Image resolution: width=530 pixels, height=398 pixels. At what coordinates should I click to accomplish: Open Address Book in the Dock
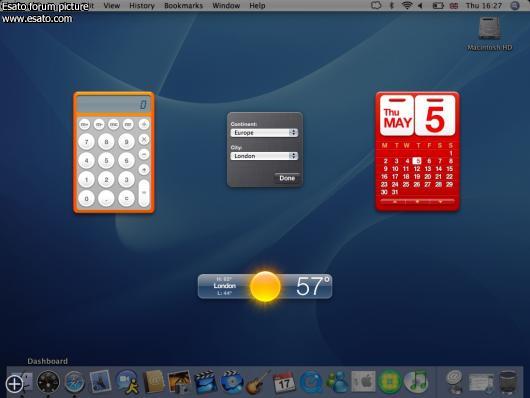point(154,381)
